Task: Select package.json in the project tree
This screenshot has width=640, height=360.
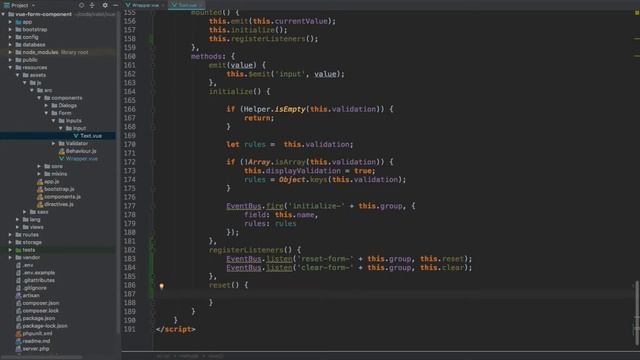Action: [38, 318]
